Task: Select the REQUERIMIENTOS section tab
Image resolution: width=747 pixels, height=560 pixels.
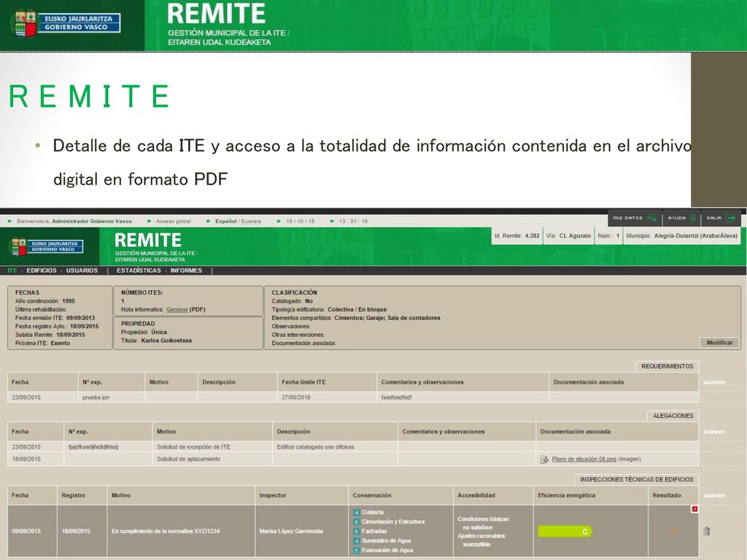Action: [667, 366]
